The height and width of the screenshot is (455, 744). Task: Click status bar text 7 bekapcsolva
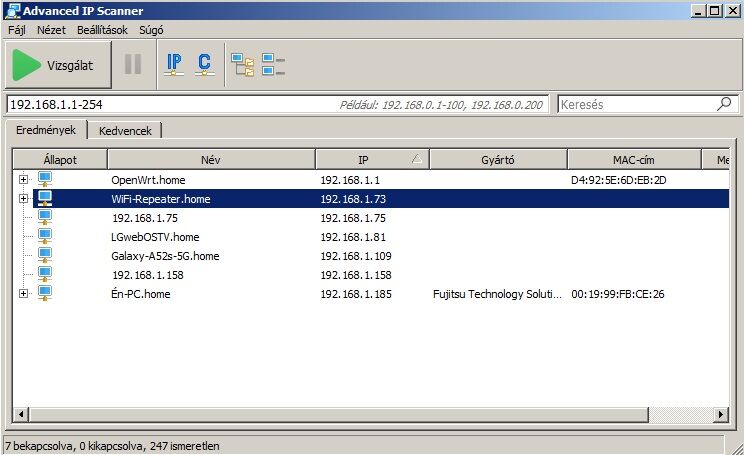click(x=39, y=446)
